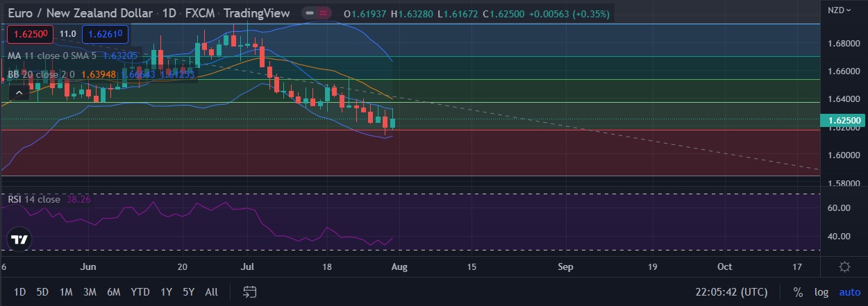868x306 pixels.
Task: Click the current price label 1.62500 on axis
Action: (x=842, y=121)
